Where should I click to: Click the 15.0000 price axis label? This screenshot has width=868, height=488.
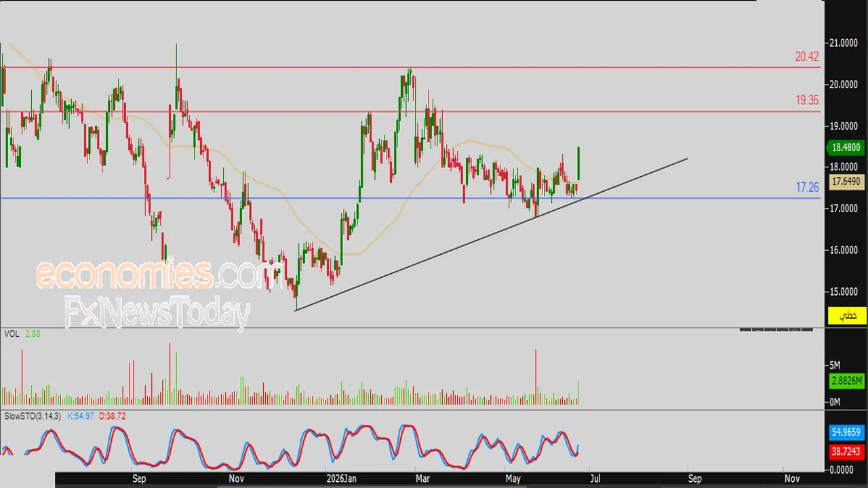(x=844, y=291)
